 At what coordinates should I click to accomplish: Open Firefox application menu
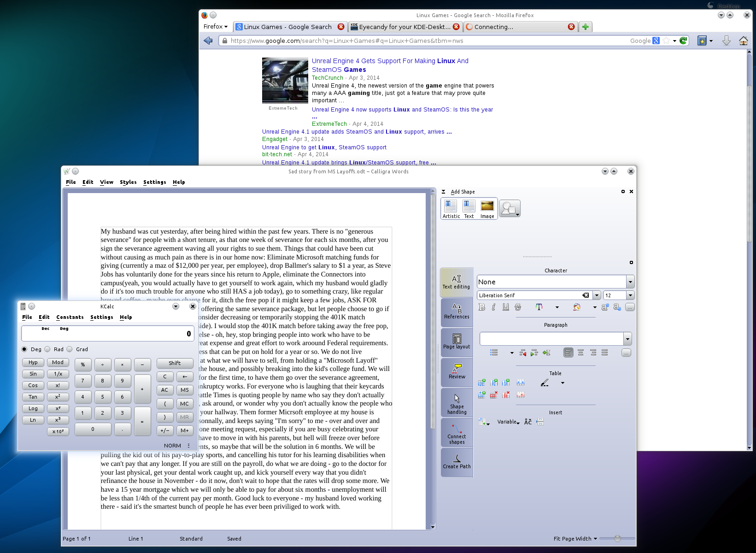(215, 27)
